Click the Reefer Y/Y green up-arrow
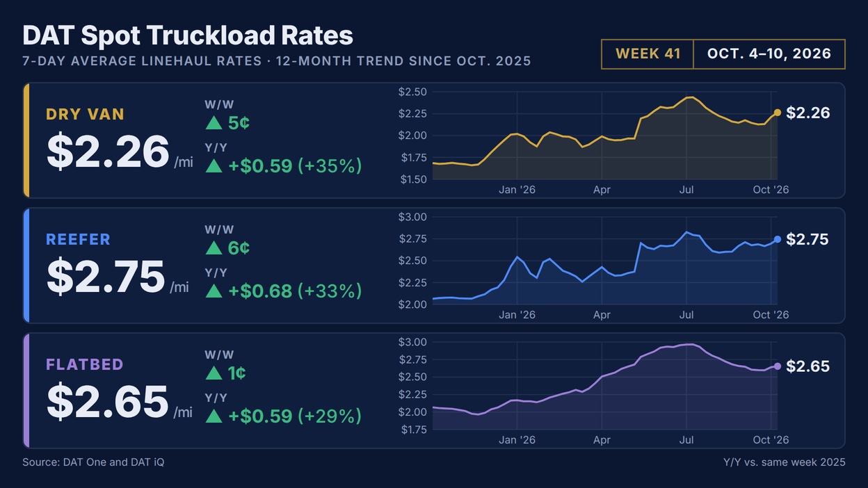Image resolution: width=868 pixels, height=488 pixels. (x=214, y=291)
